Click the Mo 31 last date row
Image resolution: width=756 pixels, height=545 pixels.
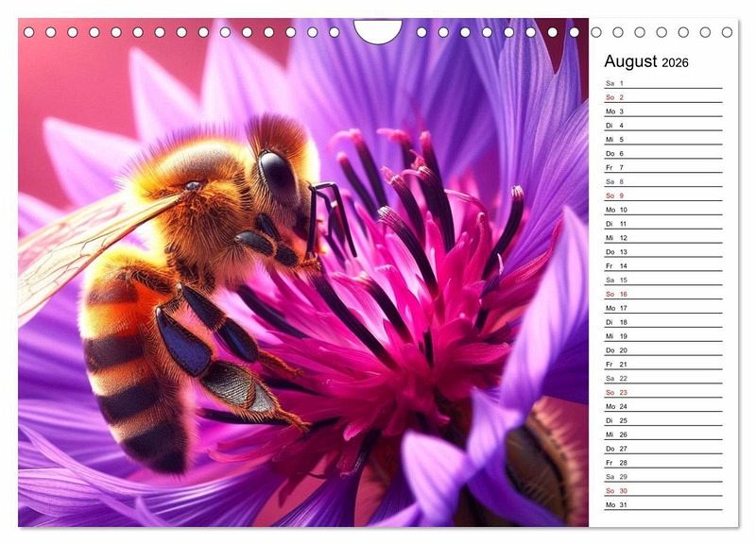(x=662, y=504)
